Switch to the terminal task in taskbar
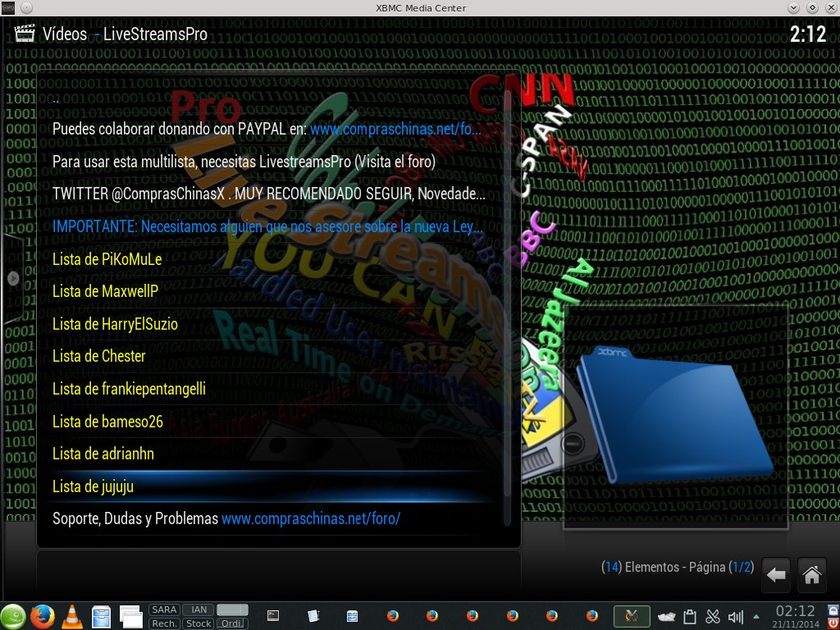 pyautogui.click(x=273, y=616)
